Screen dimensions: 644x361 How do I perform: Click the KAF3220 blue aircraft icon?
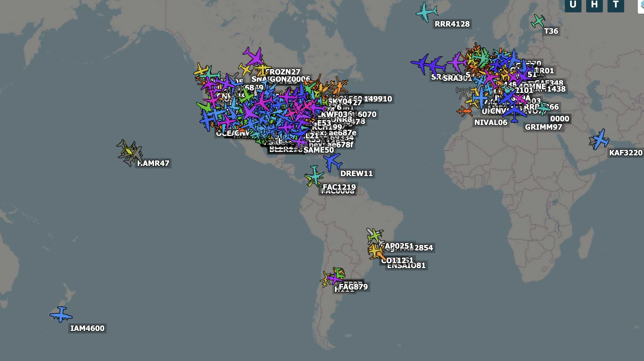(x=600, y=140)
